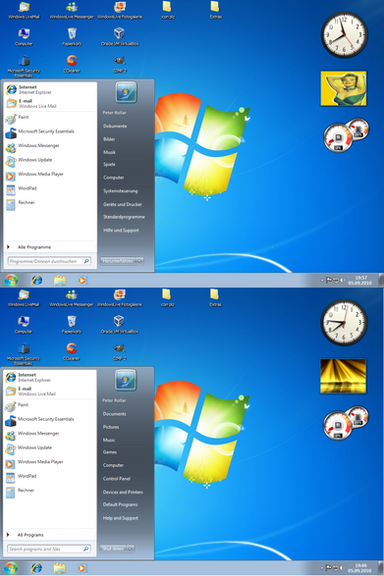This screenshot has height=576, width=384.
Task: Open Devices and Printers
Action: tap(123, 492)
